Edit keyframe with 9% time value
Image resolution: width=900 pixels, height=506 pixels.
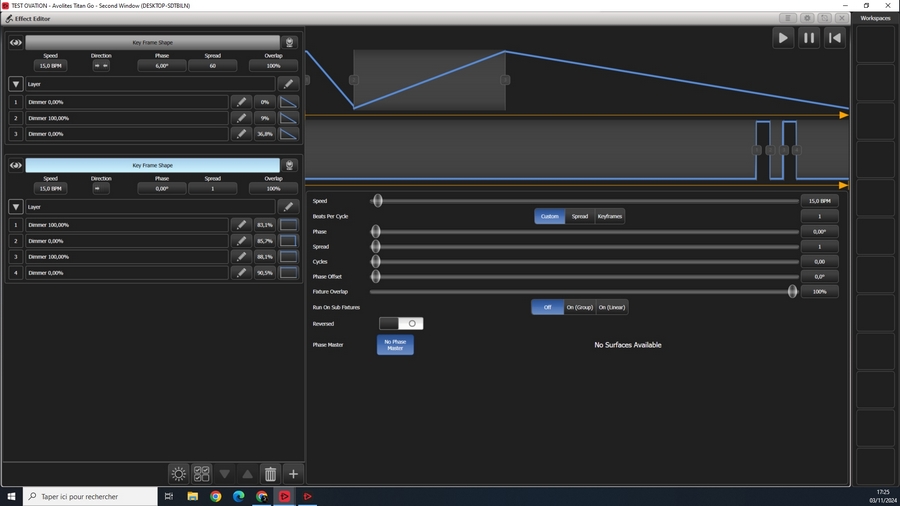tap(241, 118)
